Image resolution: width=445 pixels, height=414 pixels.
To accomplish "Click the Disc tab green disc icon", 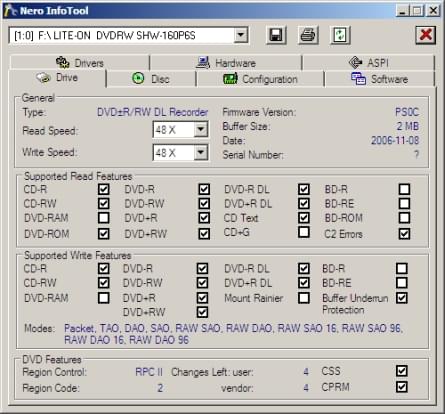I will point(138,78).
